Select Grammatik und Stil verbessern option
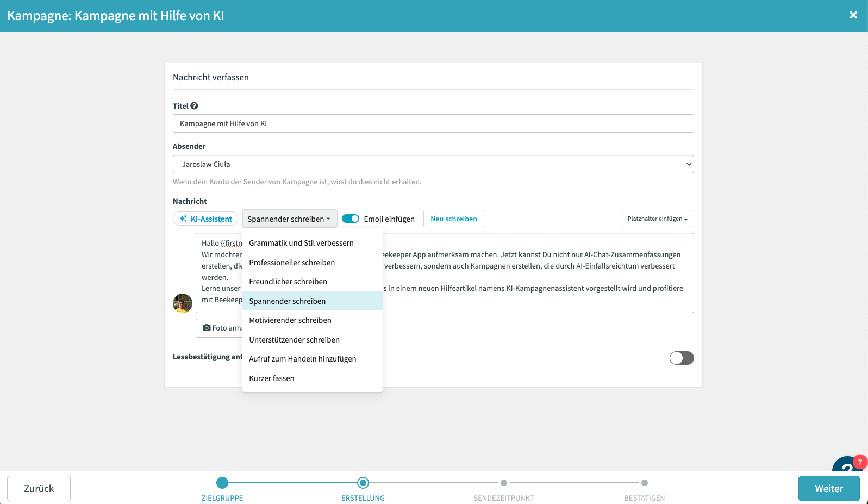The image size is (868, 504). click(x=301, y=243)
